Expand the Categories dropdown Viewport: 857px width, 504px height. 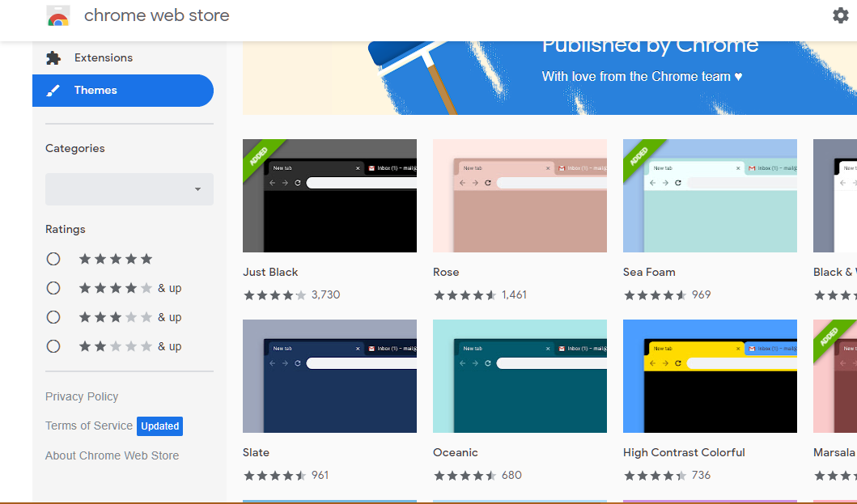[129, 189]
